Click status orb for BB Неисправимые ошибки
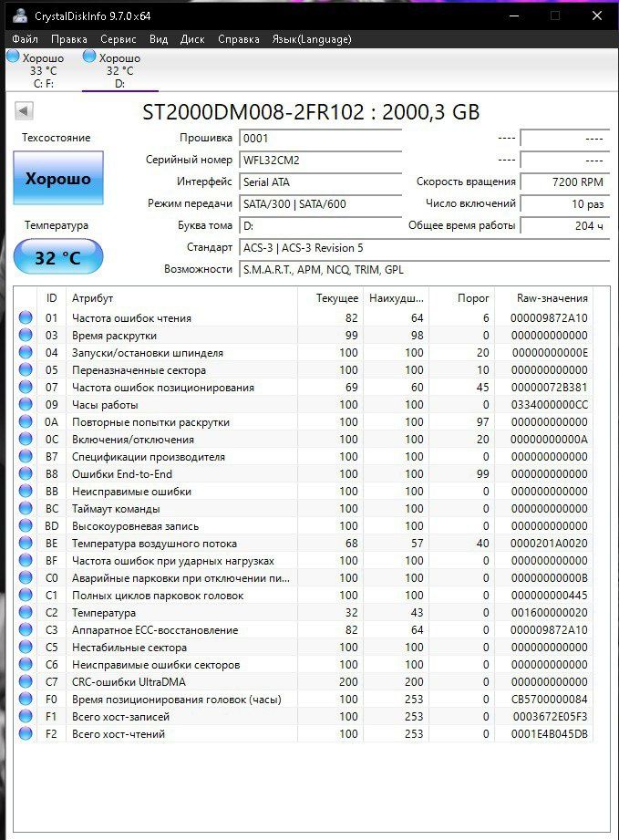 coord(26,491)
